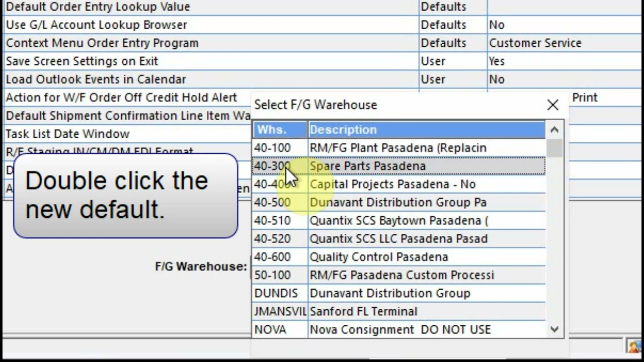Select Task List Date Window setting
The width and height of the screenshot is (644, 362).
pos(68,134)
